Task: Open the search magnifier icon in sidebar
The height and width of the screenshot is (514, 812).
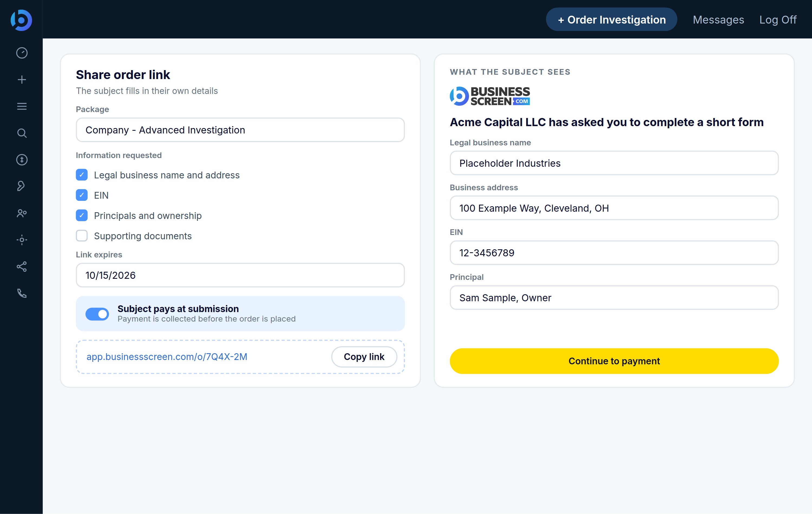Action: [22, 133]
